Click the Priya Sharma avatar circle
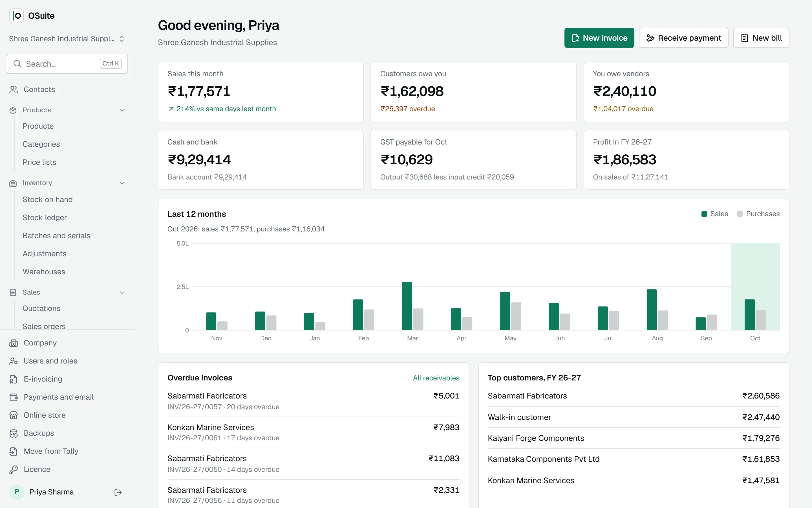 point(17,492)
